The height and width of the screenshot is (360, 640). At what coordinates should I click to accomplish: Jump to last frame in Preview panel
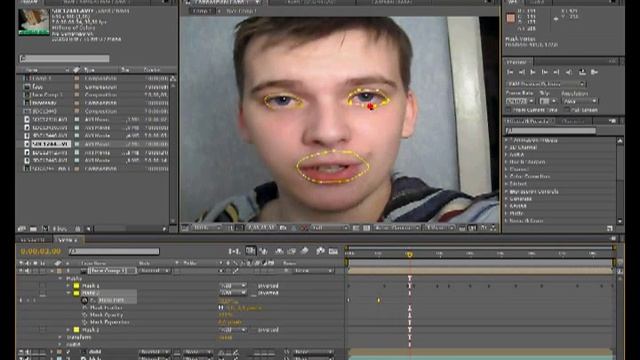(x=556, y=72)
